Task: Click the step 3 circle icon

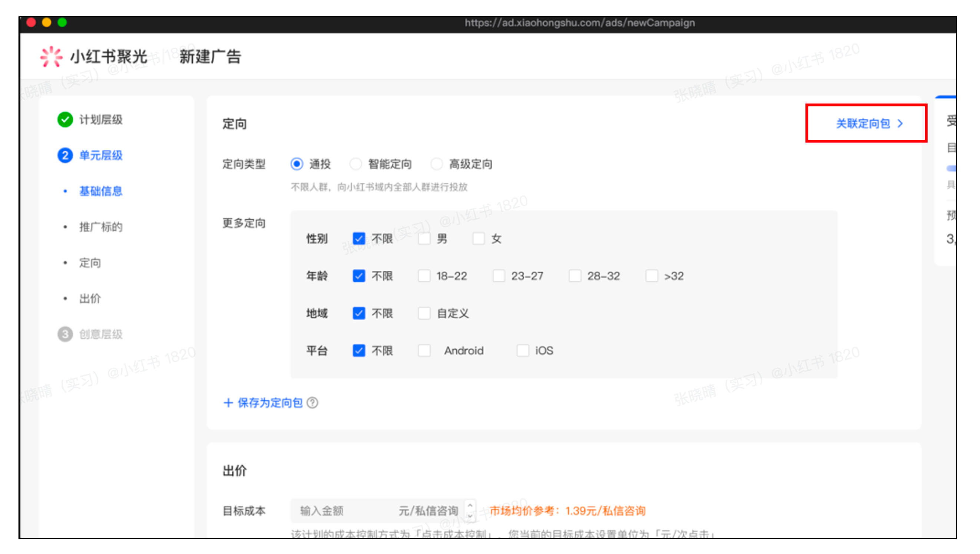Action: [65, 334]
